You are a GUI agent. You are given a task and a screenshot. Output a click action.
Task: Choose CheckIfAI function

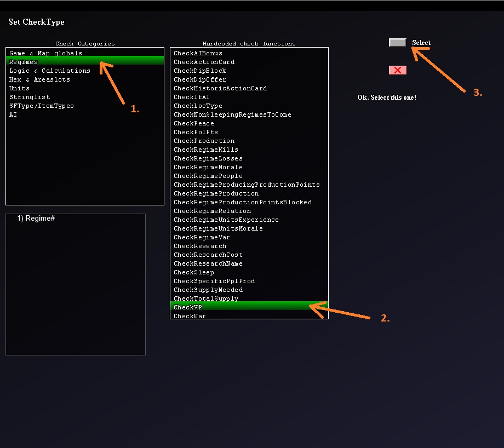click(x=249, y=97)
